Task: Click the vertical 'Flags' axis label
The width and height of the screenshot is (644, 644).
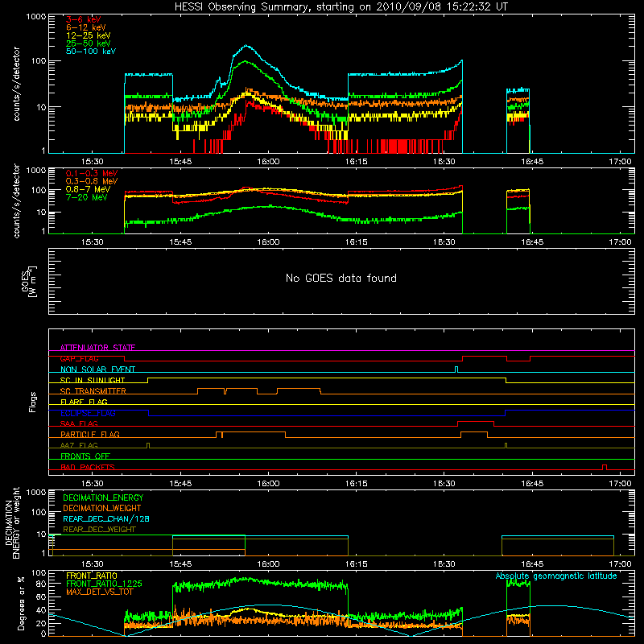Action: pyautogui.click(x=32, y=402)
